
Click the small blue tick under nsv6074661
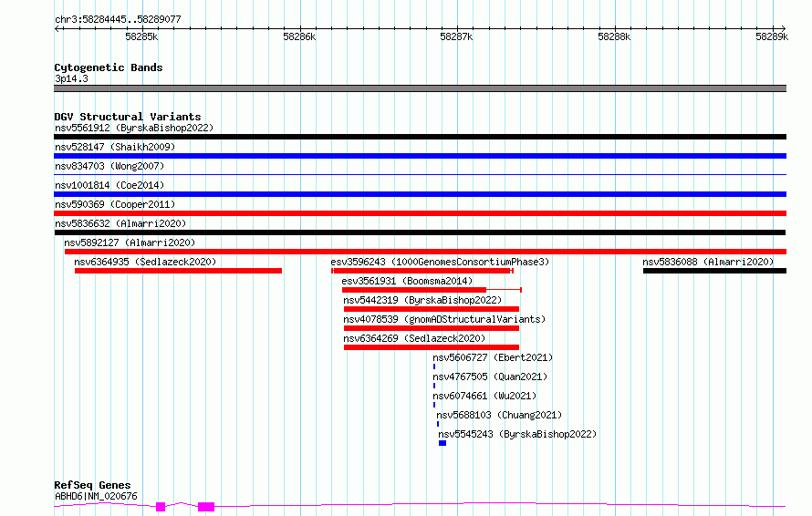click(434, 405)
